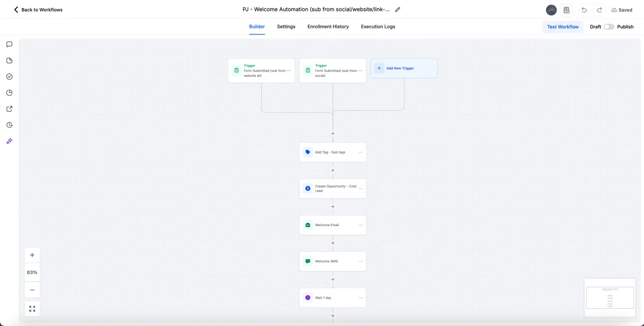Click the AI sparkle icon in sidebar

pos(9,141)
